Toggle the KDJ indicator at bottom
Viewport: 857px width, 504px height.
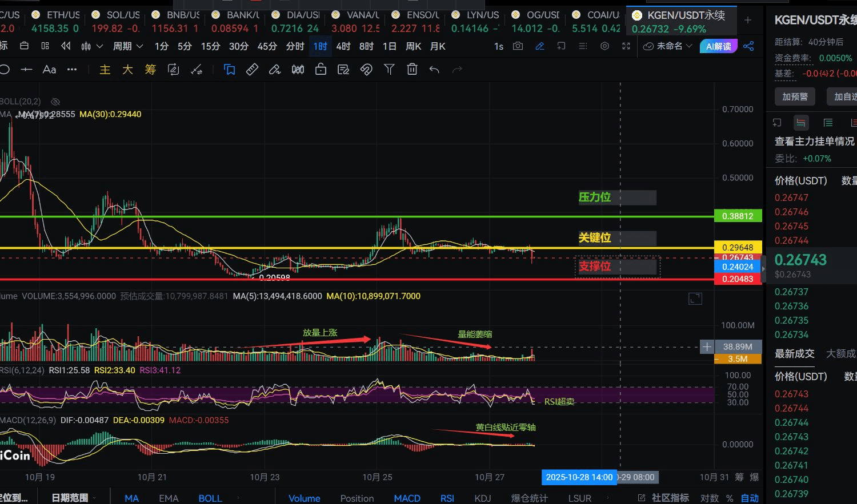pos(483,498)
